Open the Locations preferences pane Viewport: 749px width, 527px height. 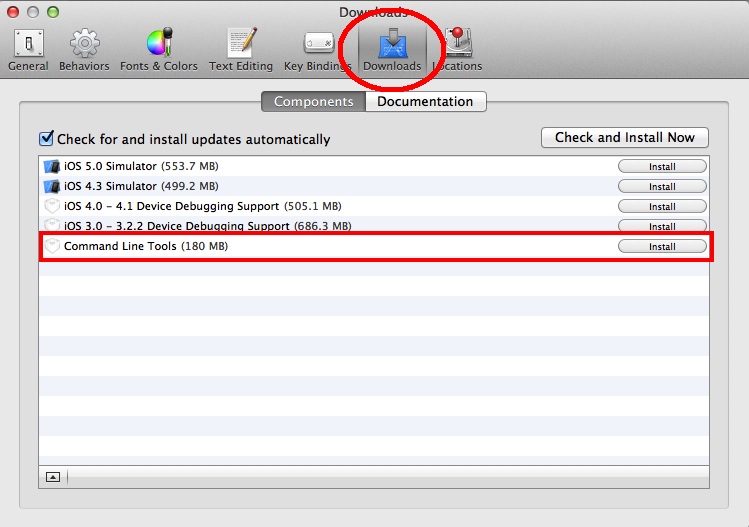tap(458, 50)
